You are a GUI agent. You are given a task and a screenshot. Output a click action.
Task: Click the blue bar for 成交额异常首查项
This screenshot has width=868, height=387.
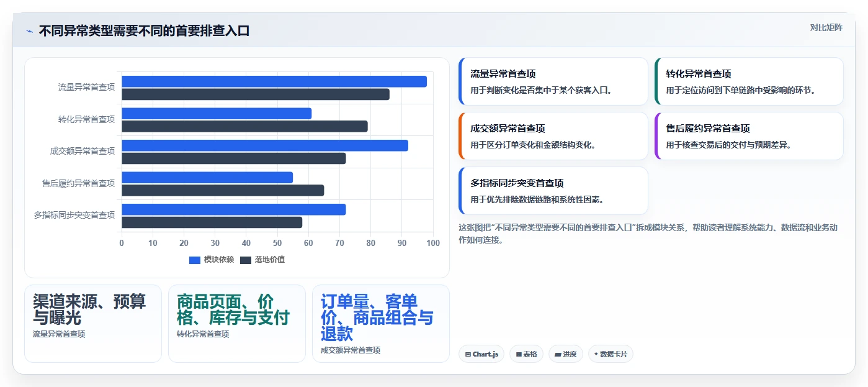click(265, 145)
